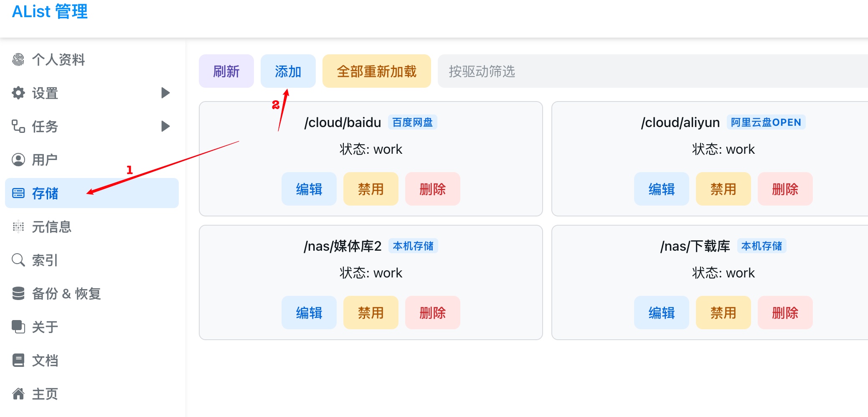Open the 文档 docs menu item
Screen dimensions: 868x417
tap(45, 360)
